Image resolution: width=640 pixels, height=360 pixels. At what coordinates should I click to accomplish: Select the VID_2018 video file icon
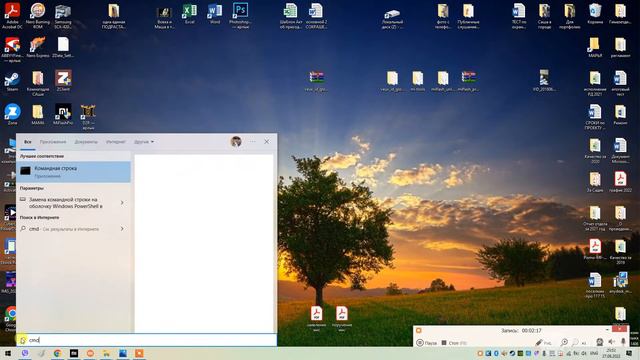pyautogui.click(x=544, y=80)
